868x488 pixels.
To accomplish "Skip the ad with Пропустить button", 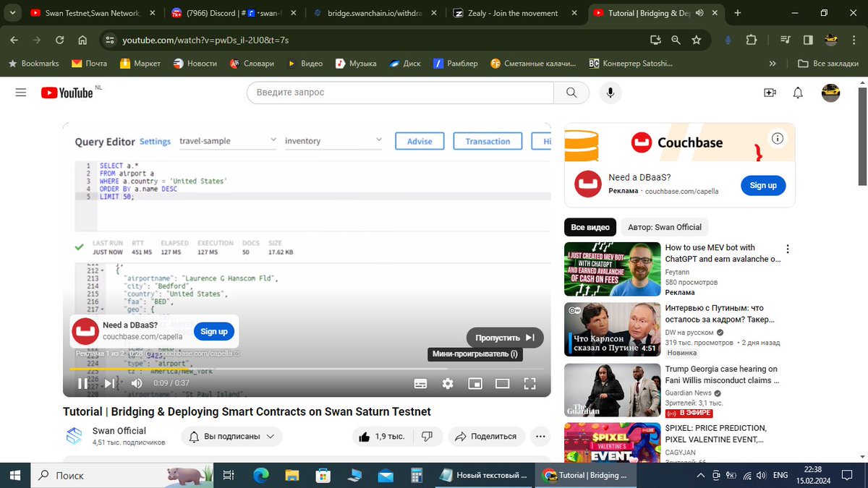I will (505, 338).
